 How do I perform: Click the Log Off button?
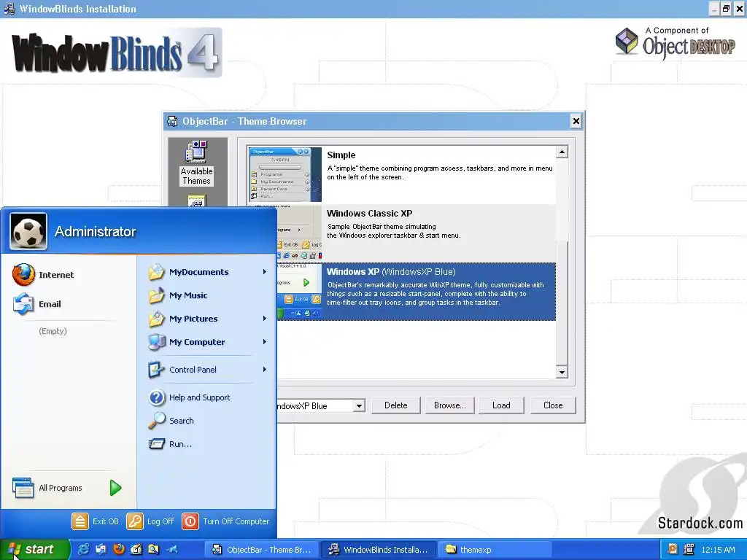point(150,521)
